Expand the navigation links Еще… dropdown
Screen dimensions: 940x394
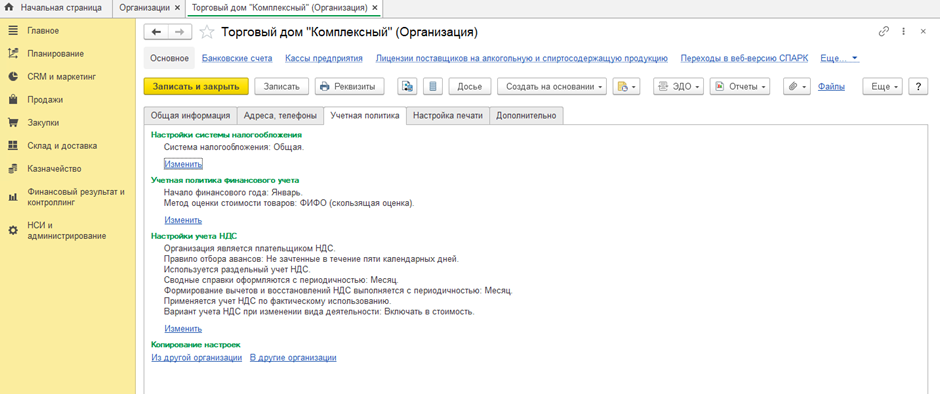pos(839,58)
